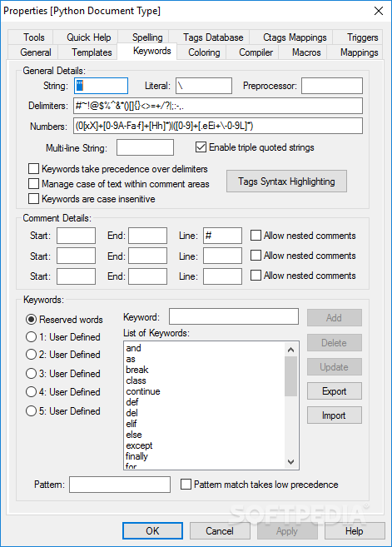The height and width of the screenshot is (547, 392).
Task: Click the third comment Start field
Action: [76, 276]
